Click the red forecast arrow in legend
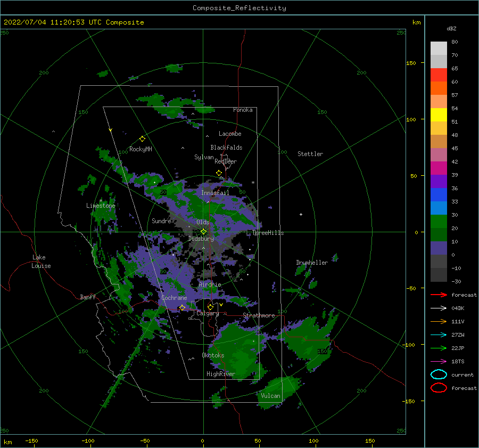Screen dimensions: 479x448 (x=439, y=295)
